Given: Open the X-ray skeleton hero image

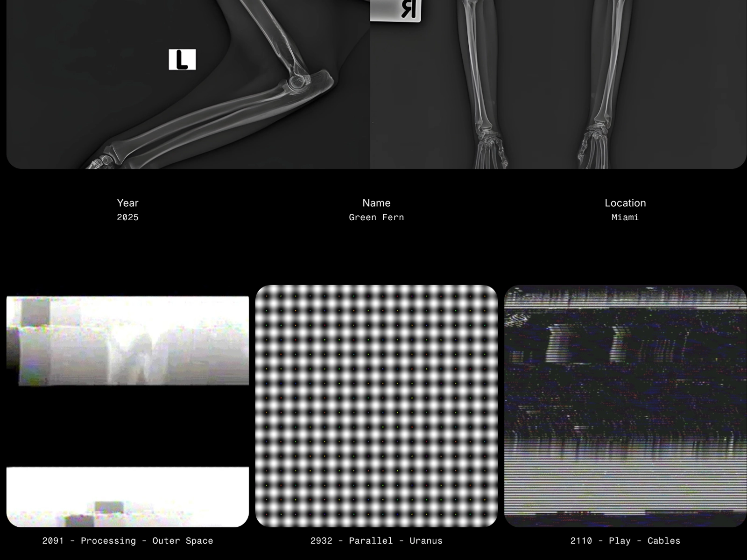Looking at the screenshot, I should tap(376, 84).
